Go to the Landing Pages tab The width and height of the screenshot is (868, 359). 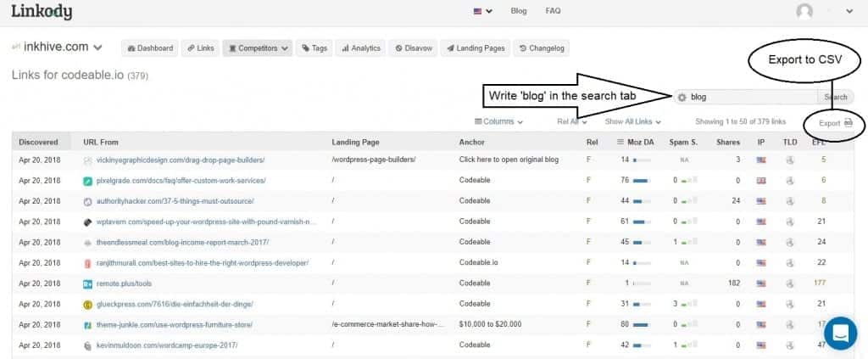476,48
